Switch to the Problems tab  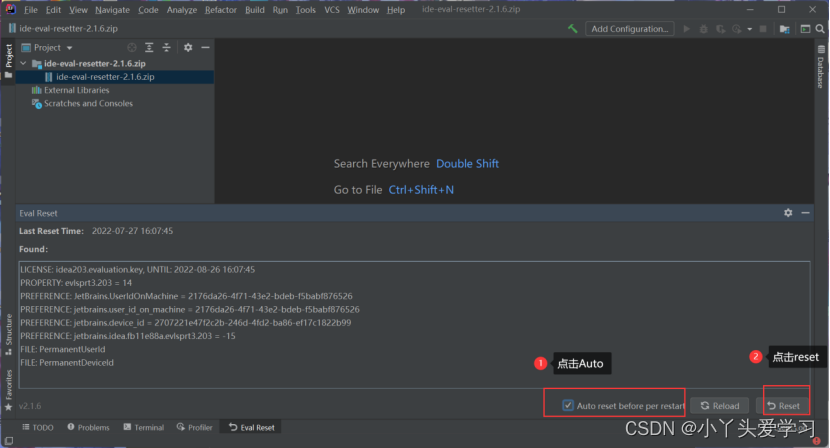tap(88, 427)
